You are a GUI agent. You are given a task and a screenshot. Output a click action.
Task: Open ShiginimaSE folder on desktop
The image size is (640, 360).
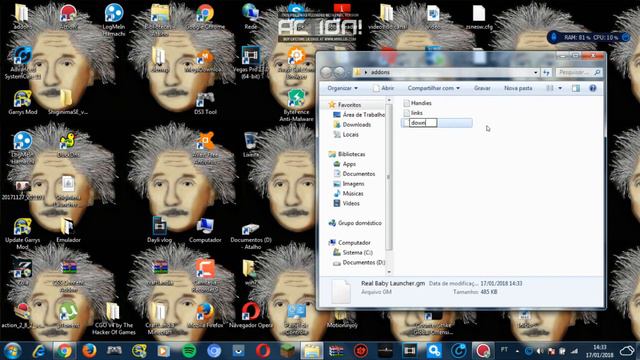[67, 102]
